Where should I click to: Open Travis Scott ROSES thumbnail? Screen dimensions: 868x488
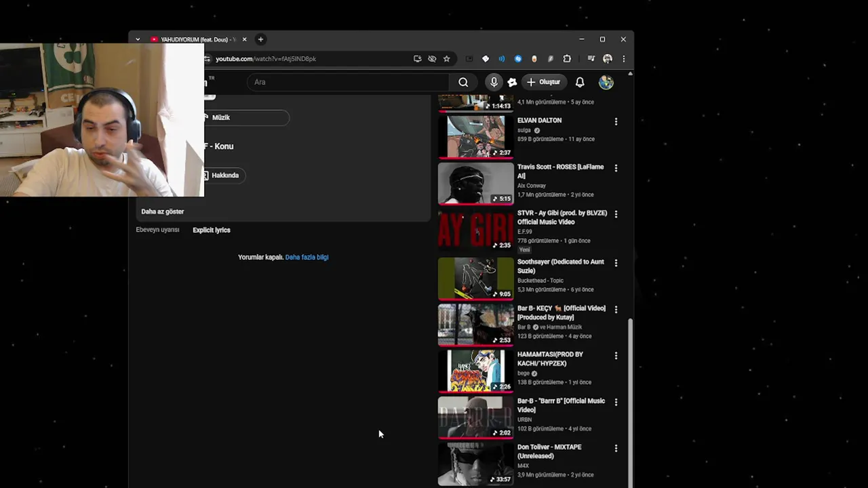point(475,183)
